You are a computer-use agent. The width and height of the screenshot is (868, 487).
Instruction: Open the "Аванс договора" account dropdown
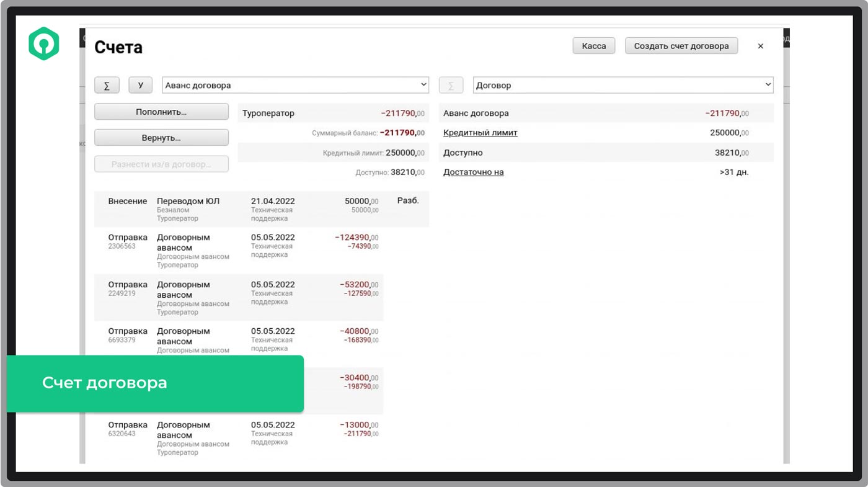pyautogui.click(x=295, y=85)
